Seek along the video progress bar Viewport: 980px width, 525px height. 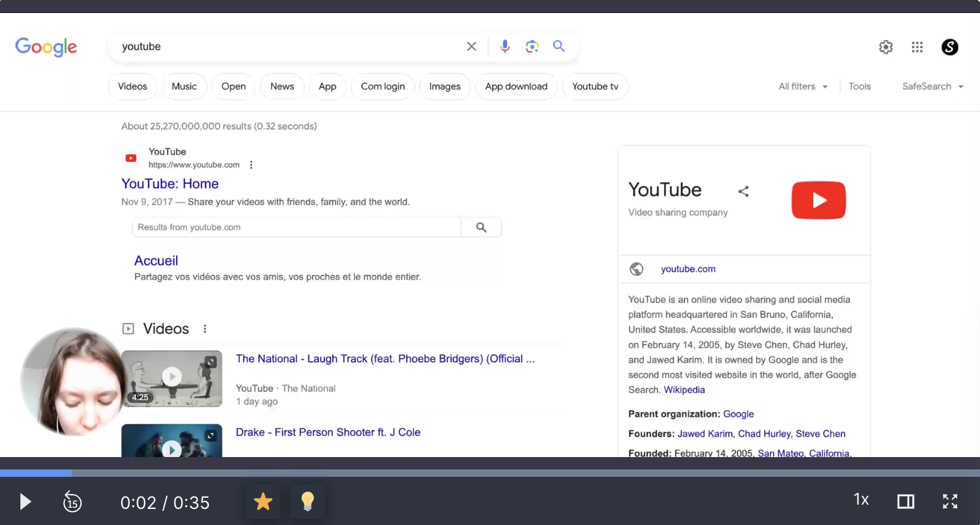(x=490, y=473)
